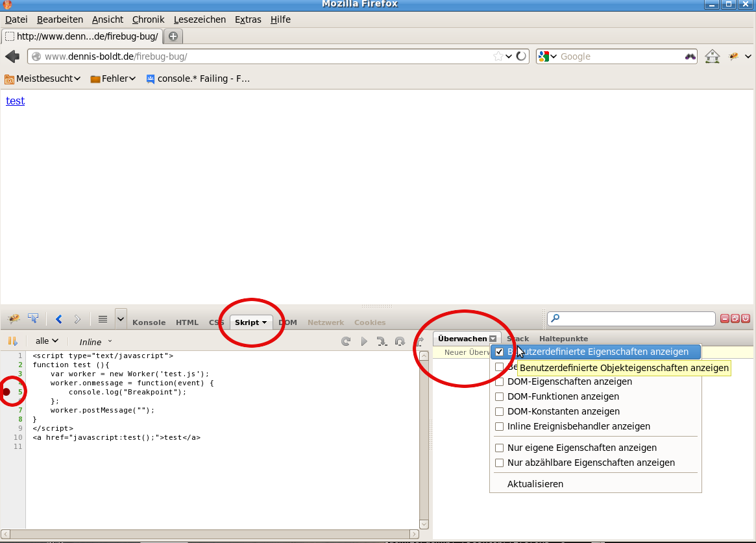Click the binoculars search go icon
The height and width of the screenshot is (543, 756).
pyautogui.click(x=690, y=56)
